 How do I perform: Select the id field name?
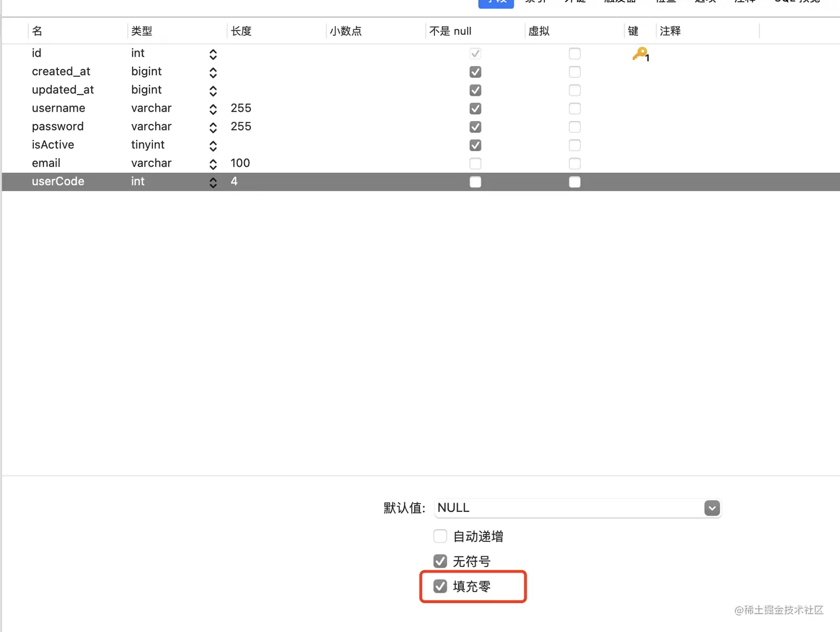click(x=37, y=53)
